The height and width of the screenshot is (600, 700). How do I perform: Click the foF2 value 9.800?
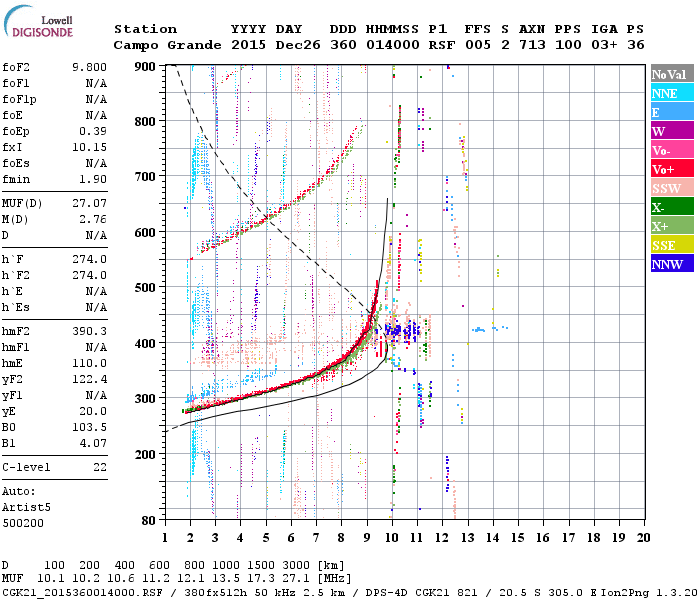point(89,67)
